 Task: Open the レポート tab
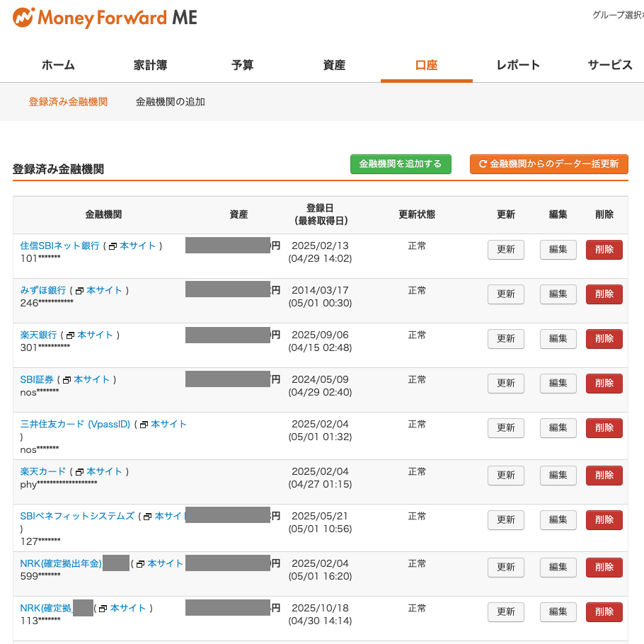pyautogui.click(x=518, y=65)
